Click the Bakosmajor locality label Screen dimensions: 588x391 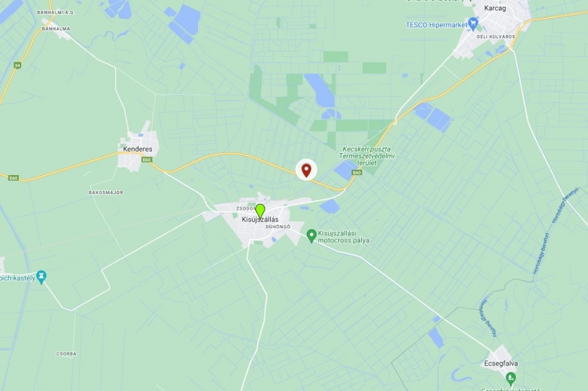coord(106,192)
